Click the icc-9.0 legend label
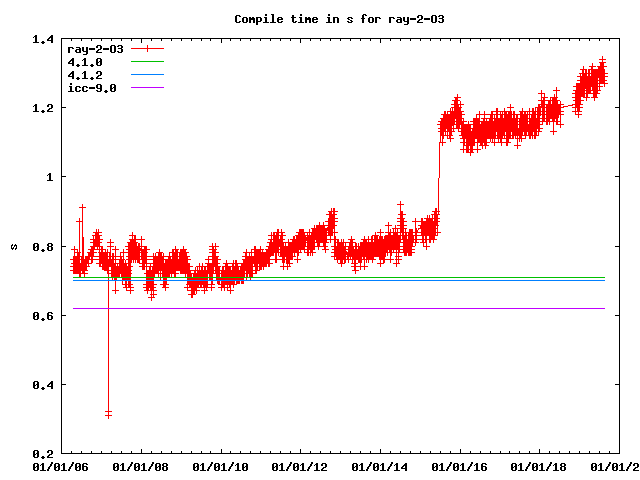The image size is (640, 480). (x=91, y=88)
